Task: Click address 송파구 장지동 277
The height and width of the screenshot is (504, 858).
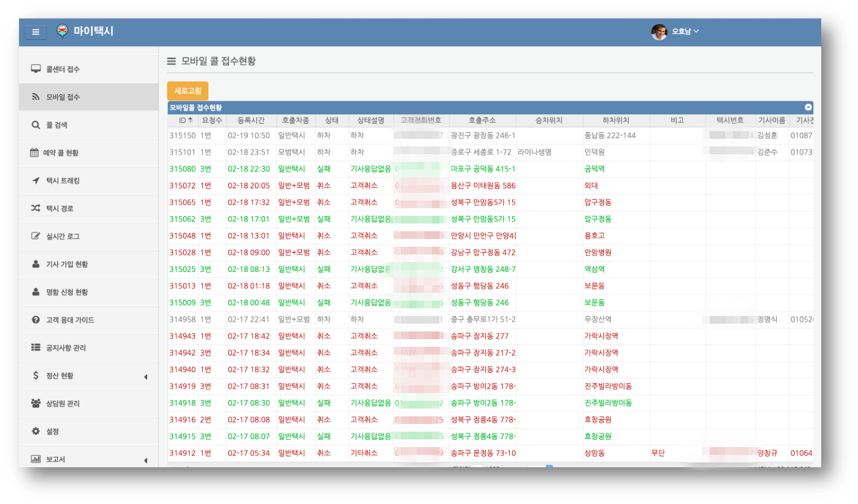Action: pyautogui.click(x=479, y=336)
